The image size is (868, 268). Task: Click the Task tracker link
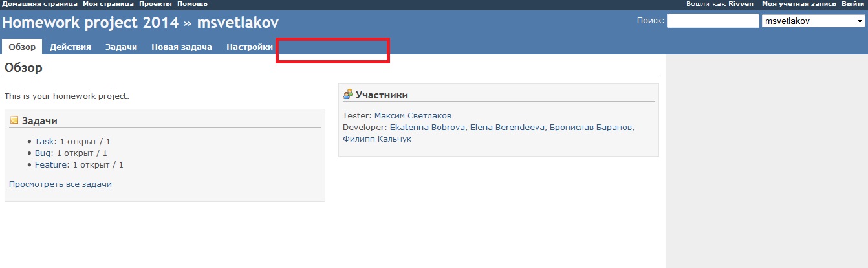point(45,141)
